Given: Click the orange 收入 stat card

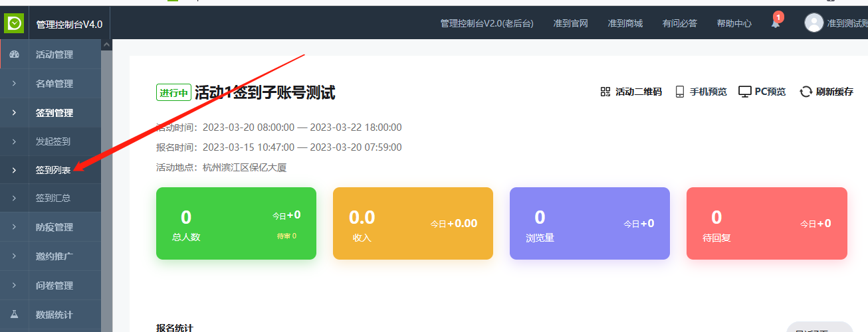Looking at the screenshot, I should click(413, 223).
